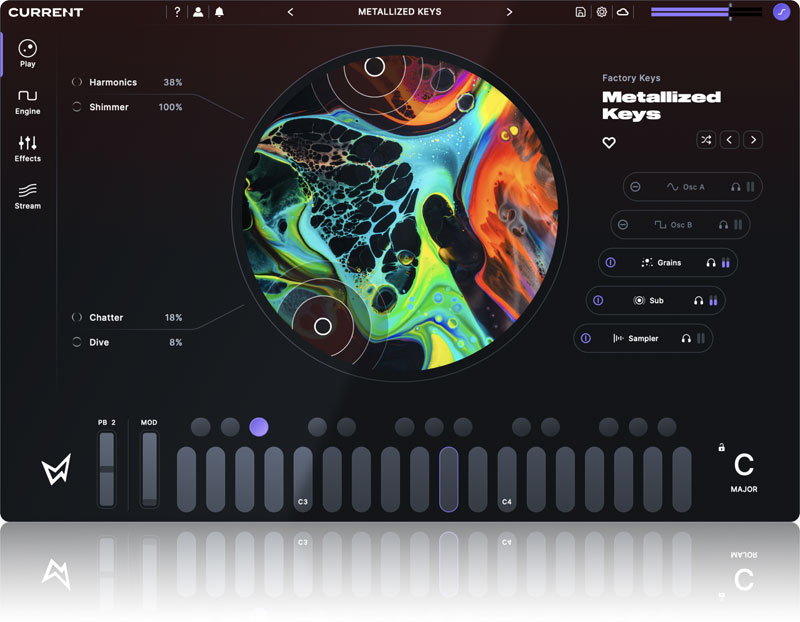Open the cloud icon in top bar
Image resolution: width=800 pixels, height=622 pixels.
[623, 12]
